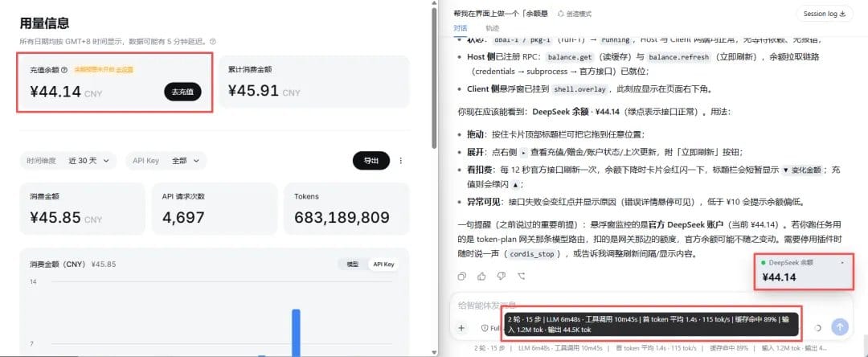Switch chart to API Key view

tap(383, 264)
